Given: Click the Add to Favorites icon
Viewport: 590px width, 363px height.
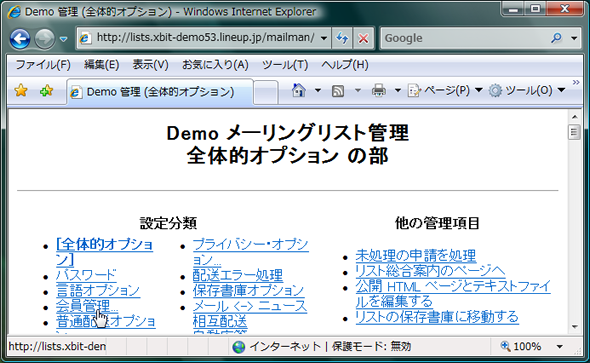Looking at the screenshot, I should pos(46,91).
